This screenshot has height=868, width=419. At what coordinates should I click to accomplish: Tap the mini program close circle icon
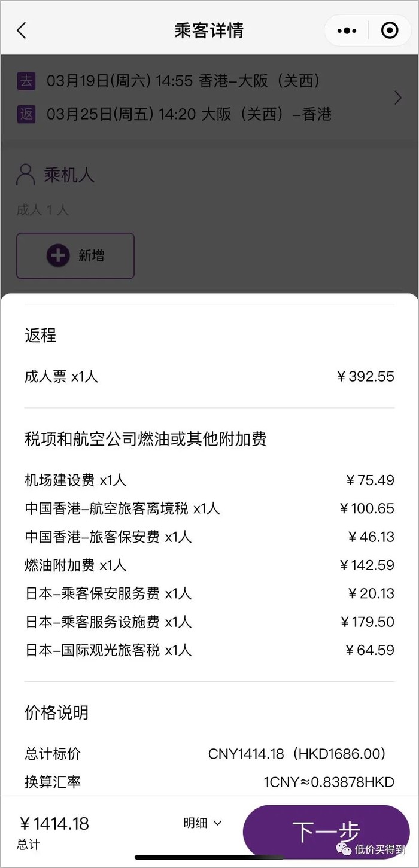click(390, 31)
